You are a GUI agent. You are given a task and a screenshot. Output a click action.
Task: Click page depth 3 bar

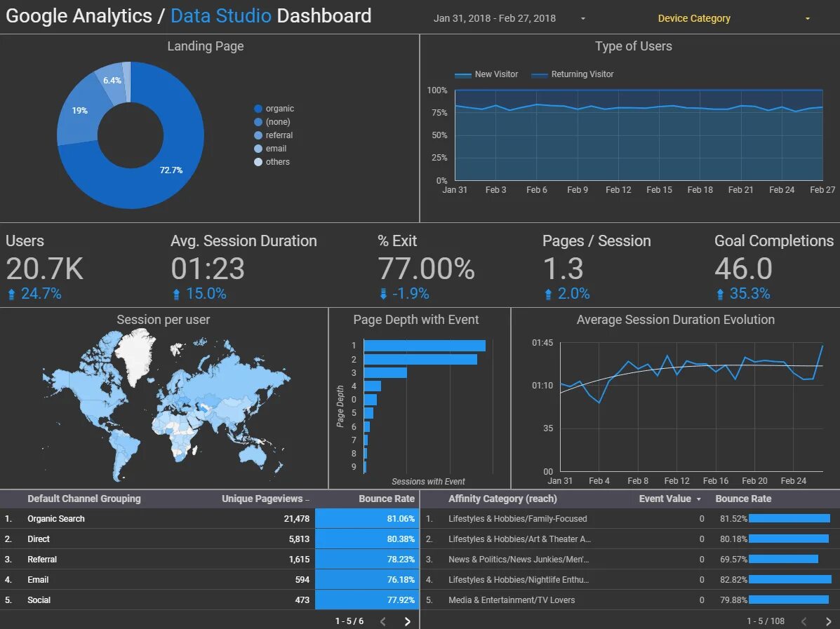pyautogui.click(x=385, y=372)
